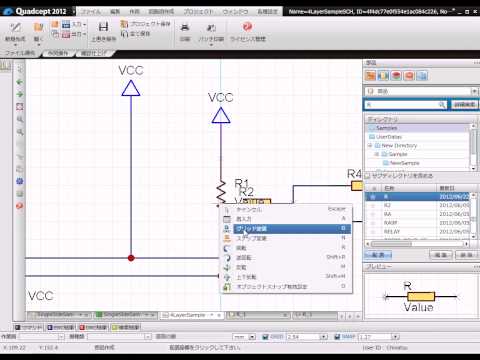Select the RELAY row in parts list
Screen dimensions: 480x360
pos(418,231)
